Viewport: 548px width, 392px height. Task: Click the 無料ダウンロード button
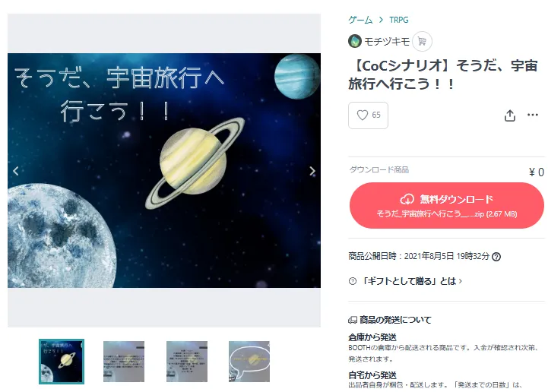(x=447, y=205)
